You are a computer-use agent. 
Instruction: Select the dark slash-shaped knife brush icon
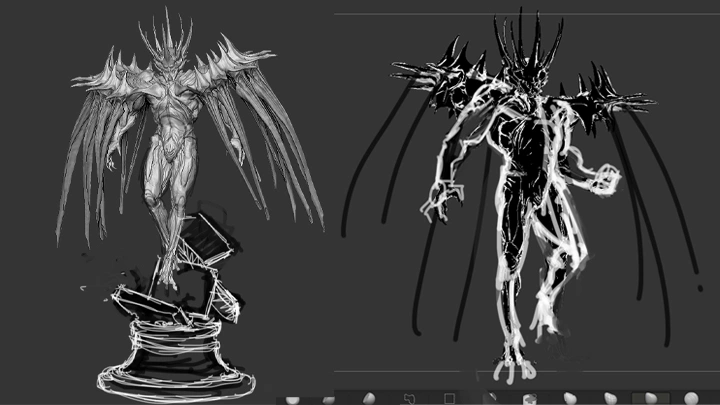point(489,398)
